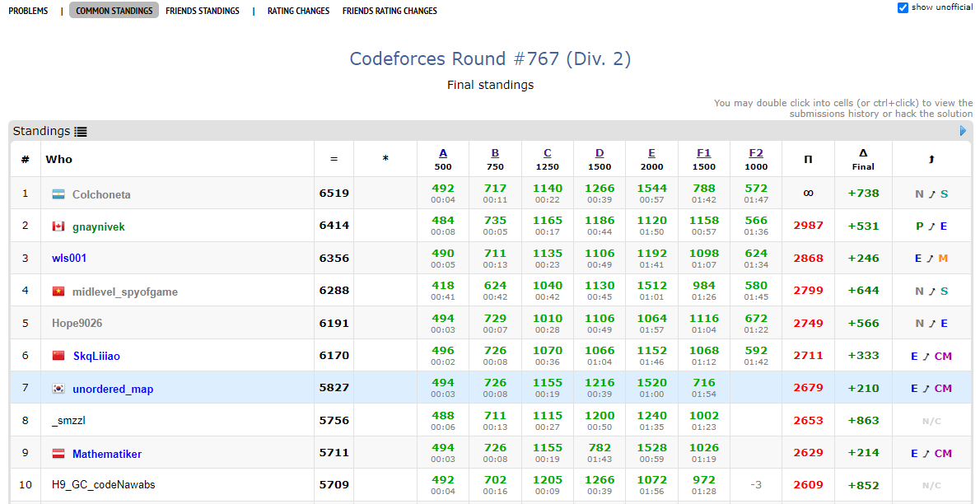Open midlevel_spyofgame's profile
The height and width of the screenshot is (504, 980).
click(x=125, y=292)
